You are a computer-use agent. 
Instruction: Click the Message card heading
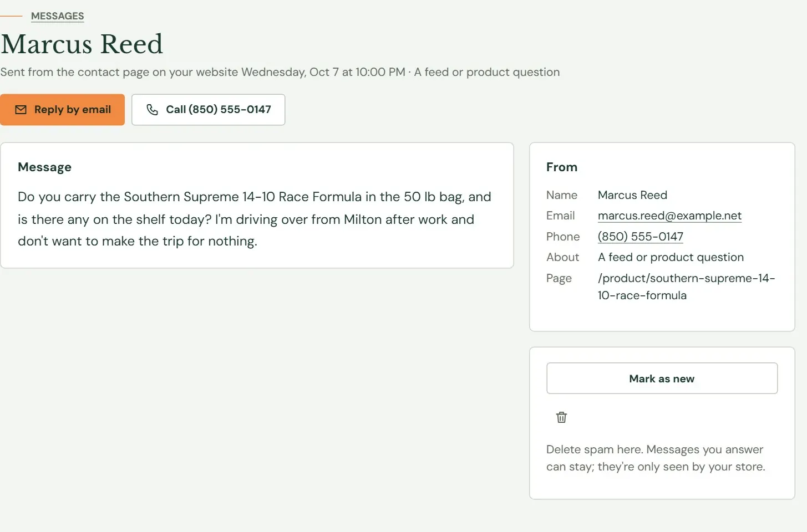(44, 167)
